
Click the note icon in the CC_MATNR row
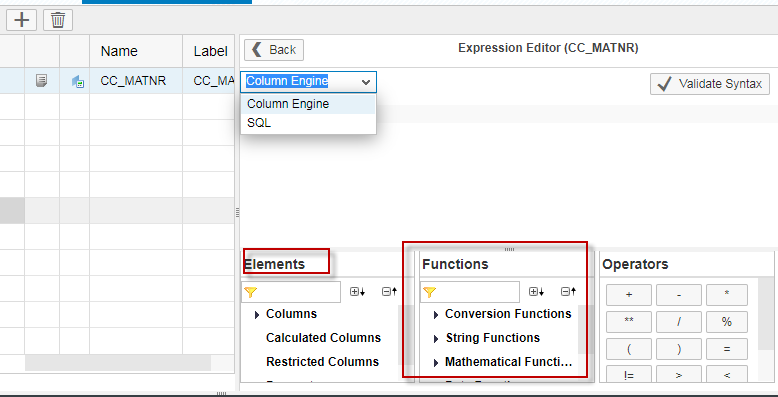(42, 80)
